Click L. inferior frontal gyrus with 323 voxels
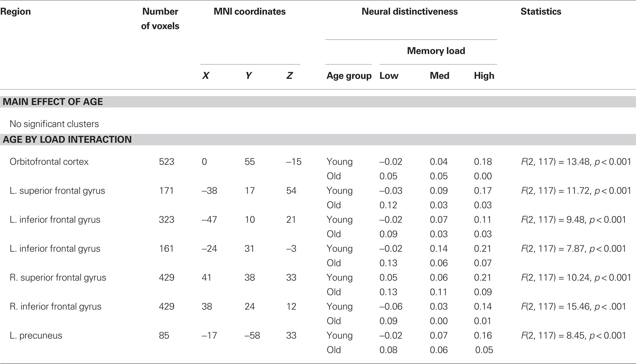 (55, 220)
